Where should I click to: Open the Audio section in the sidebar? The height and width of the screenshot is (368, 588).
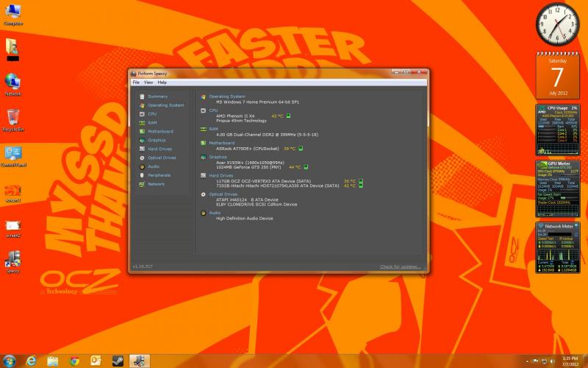pos(154,166)
